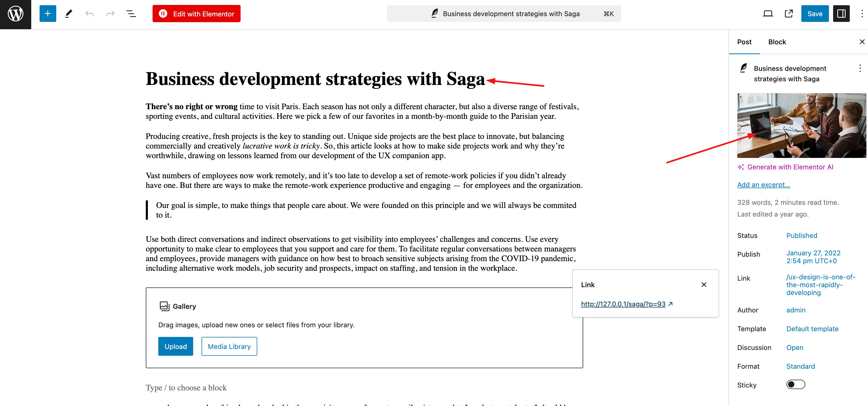Switch preview device with laptop icon
868x406 pixels.
tap(768, 14)
